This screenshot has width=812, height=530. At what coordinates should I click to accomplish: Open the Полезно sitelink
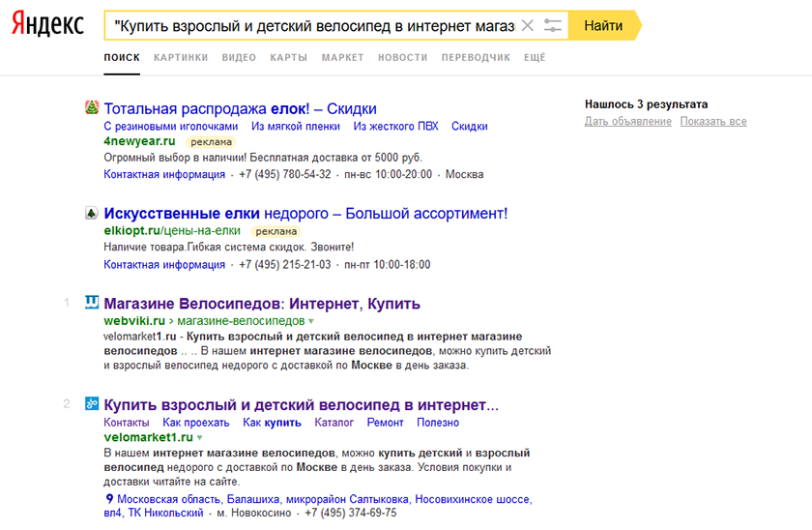pos(438,423)
